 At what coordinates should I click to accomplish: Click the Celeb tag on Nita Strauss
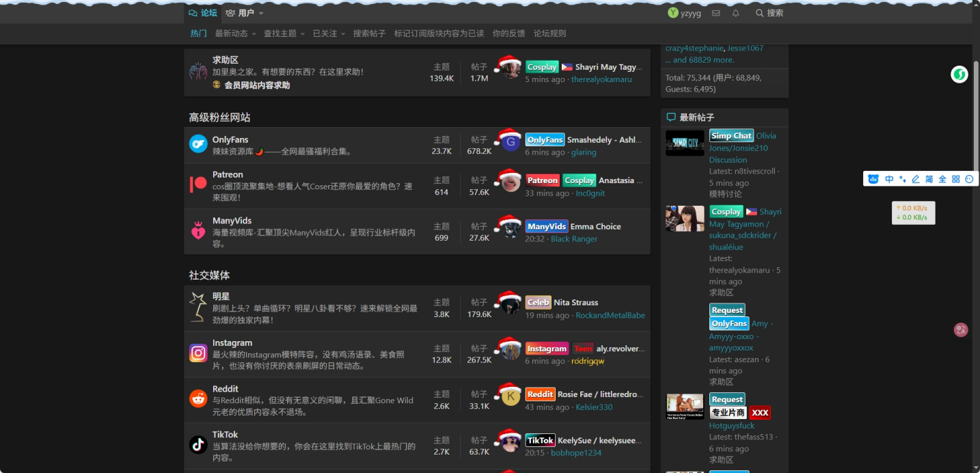[539, 302]
